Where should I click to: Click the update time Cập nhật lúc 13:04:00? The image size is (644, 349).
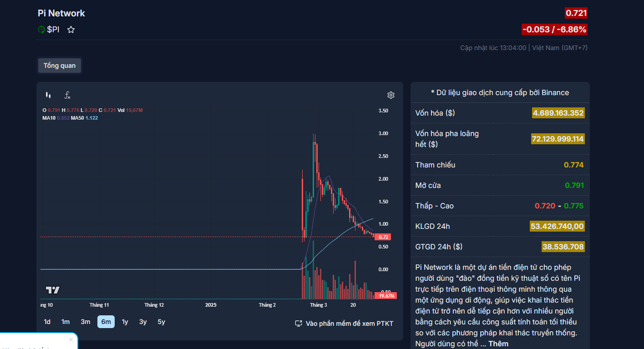(x=493, y=48)
